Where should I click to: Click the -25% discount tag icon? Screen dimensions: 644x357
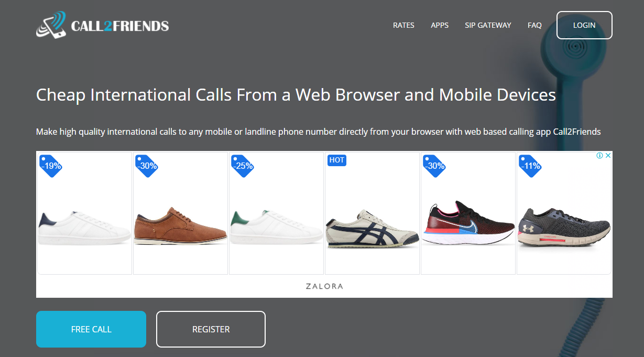point(242,166)
